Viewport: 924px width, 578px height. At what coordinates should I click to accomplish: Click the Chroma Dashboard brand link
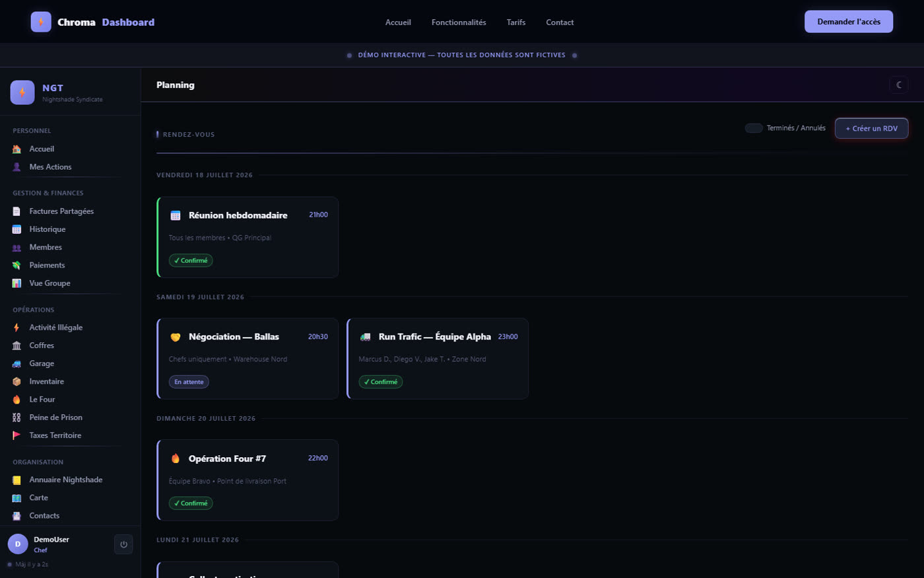click(92, 22)
